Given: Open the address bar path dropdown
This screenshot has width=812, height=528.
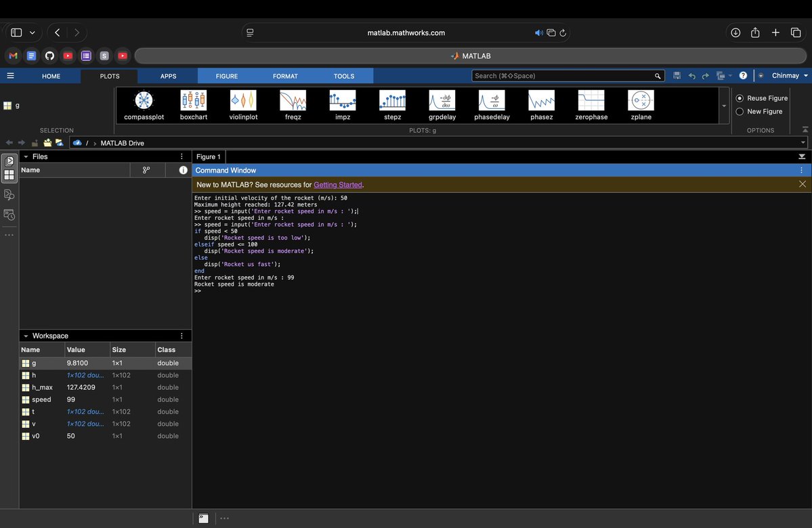Looking at the screenshot, I should point(803,143).
